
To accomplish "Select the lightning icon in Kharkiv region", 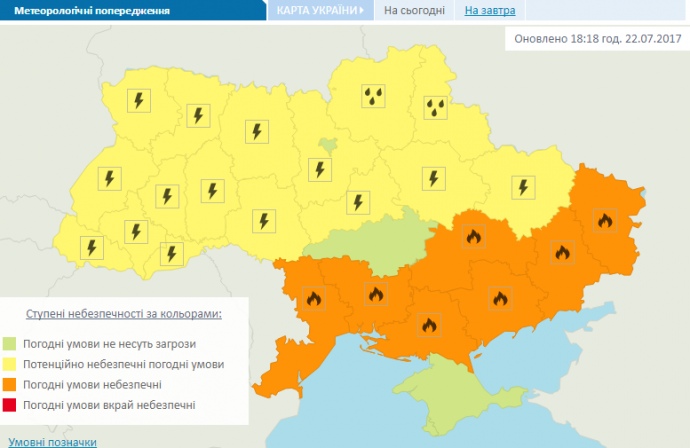I will click(521, 186).
